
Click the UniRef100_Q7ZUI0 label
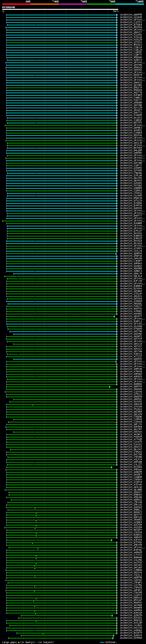[x=131, y=42]
